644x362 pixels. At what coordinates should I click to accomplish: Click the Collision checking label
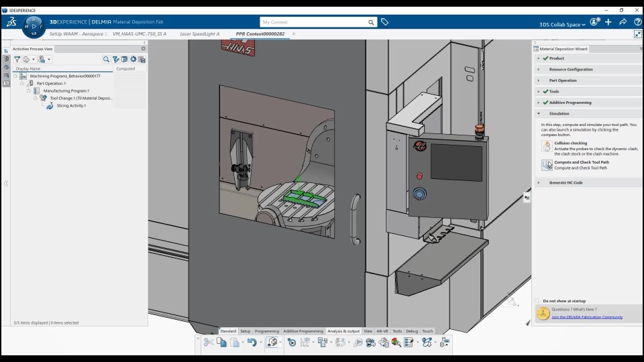pos(570,143)
